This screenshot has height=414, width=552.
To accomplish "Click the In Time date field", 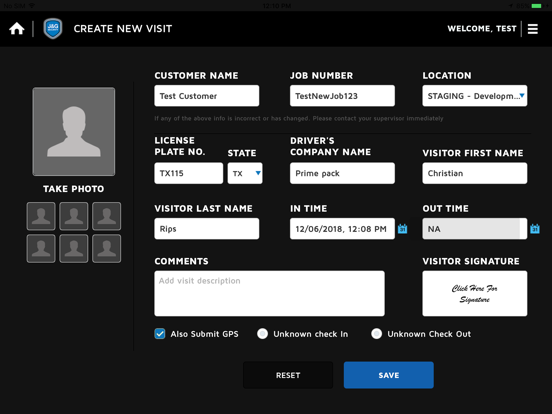I will point(342,229).
